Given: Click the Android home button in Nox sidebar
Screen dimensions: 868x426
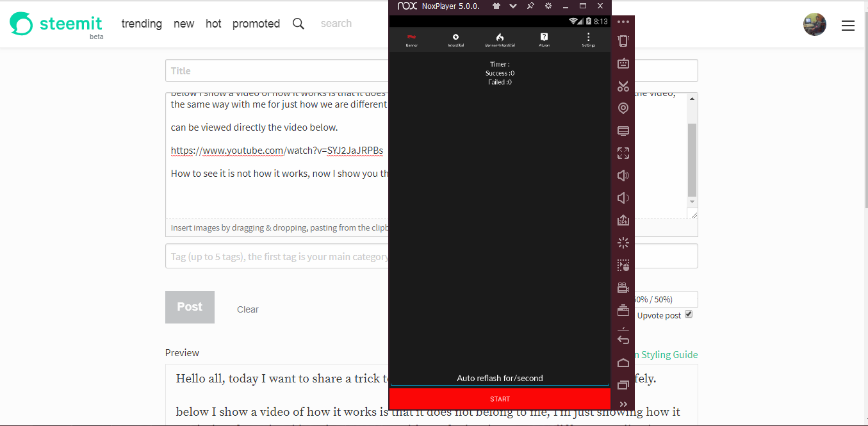Looking at the screenshot, I should click(623, 363).
